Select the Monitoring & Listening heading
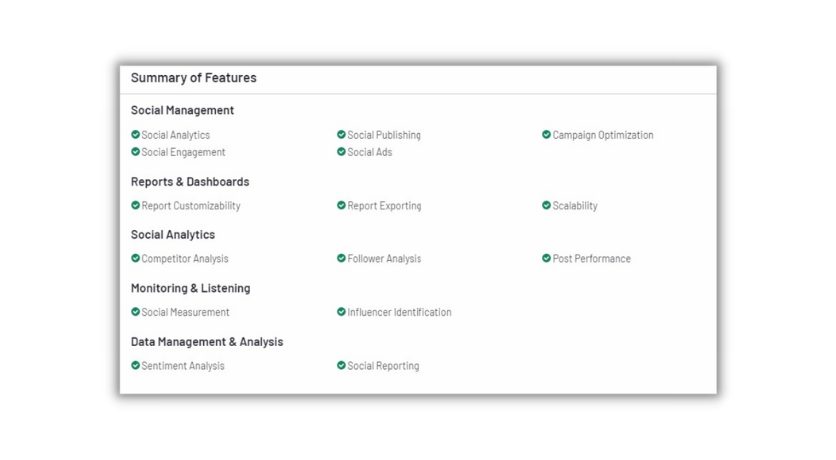836x460 pixels. pyautogui.click(x=190, y=288)
